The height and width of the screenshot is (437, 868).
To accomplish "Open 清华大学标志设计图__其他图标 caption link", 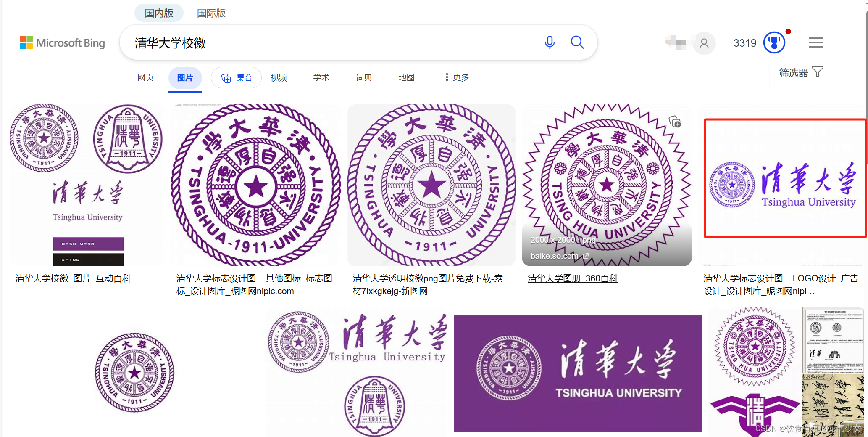I will coord(254,285).
